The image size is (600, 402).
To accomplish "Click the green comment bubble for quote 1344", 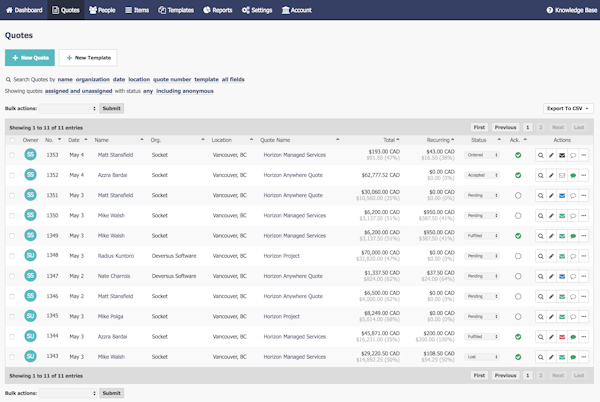I will point(573,336).
